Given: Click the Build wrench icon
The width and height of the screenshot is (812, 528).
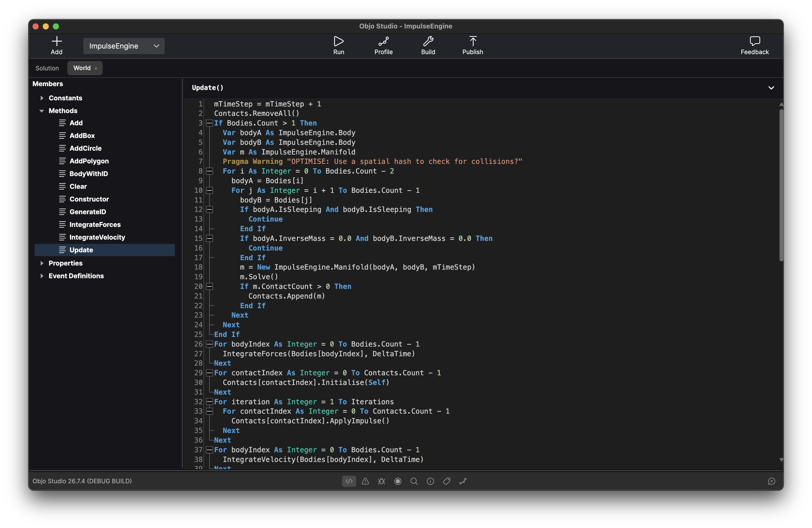Looking at the screenshot, I should pyautogui.click(x=428, y=42).
